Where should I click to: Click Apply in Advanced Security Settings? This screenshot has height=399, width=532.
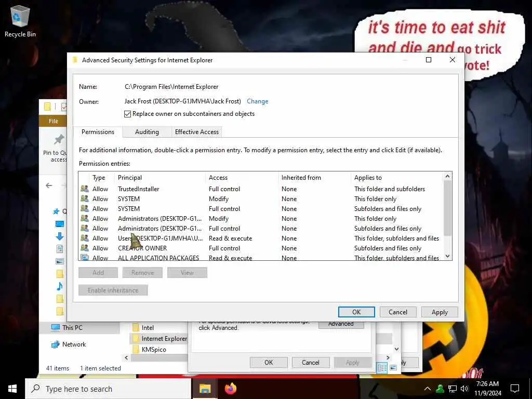(x=440, y=312)
